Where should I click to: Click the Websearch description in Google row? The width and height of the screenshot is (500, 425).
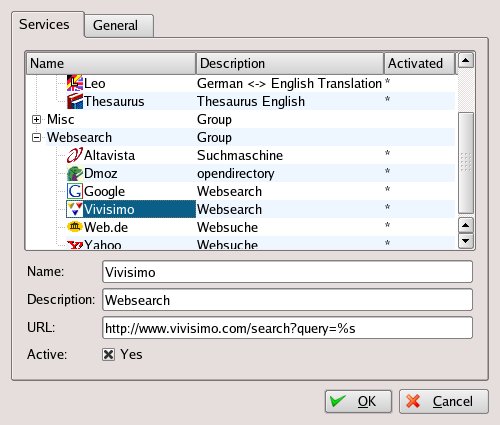point(229,191)
